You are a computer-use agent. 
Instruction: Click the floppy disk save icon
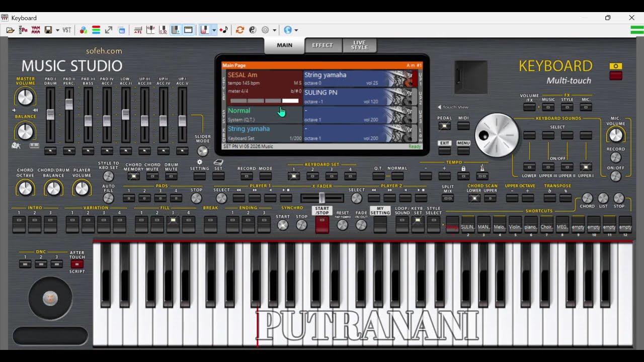pyautogui.click(x=48, y=30)
